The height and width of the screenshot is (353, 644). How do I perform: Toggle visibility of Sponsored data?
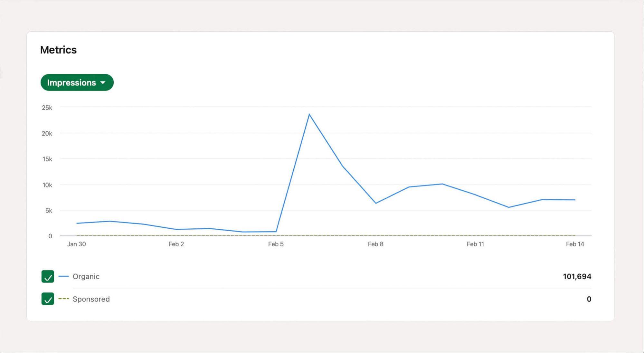[x=47, y=299]
